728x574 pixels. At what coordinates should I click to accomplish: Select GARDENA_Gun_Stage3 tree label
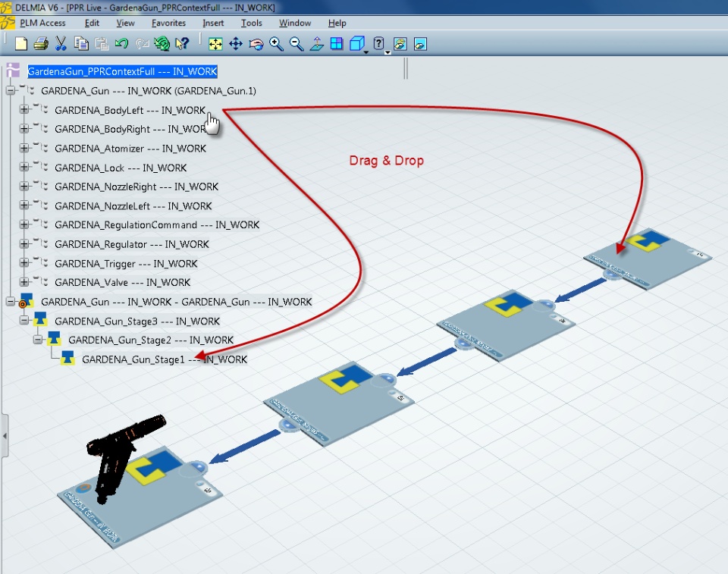pyautogui.click(x=137, y=322)
